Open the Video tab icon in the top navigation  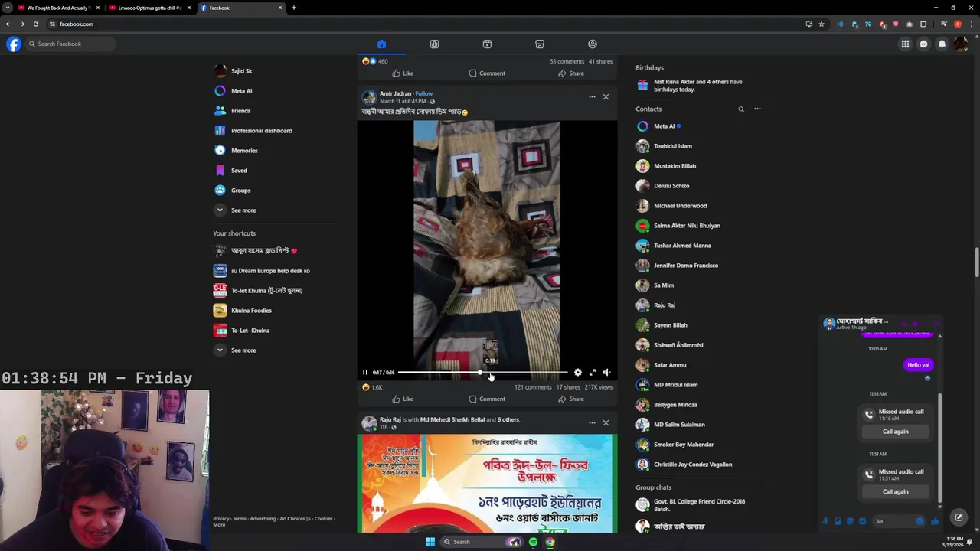tap(487, 44)
